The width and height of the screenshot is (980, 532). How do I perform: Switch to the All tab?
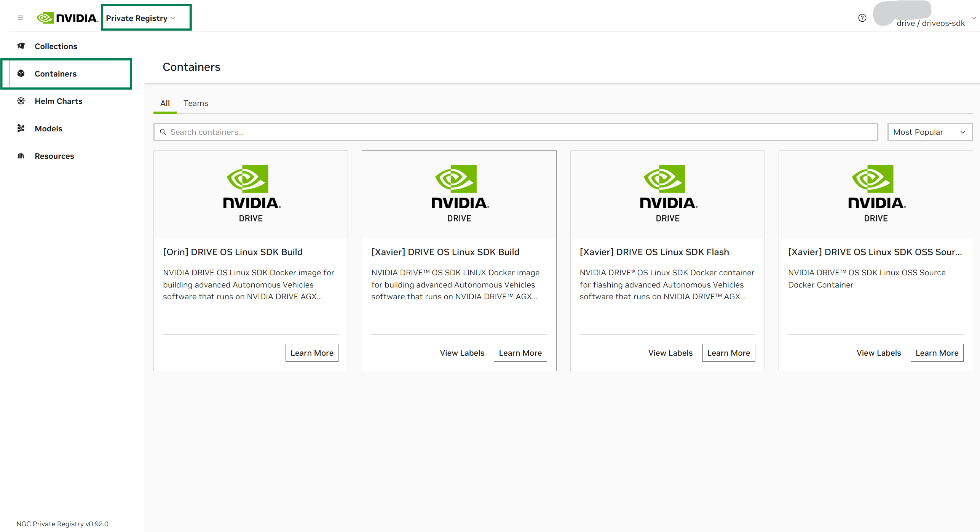click(165, 103)
